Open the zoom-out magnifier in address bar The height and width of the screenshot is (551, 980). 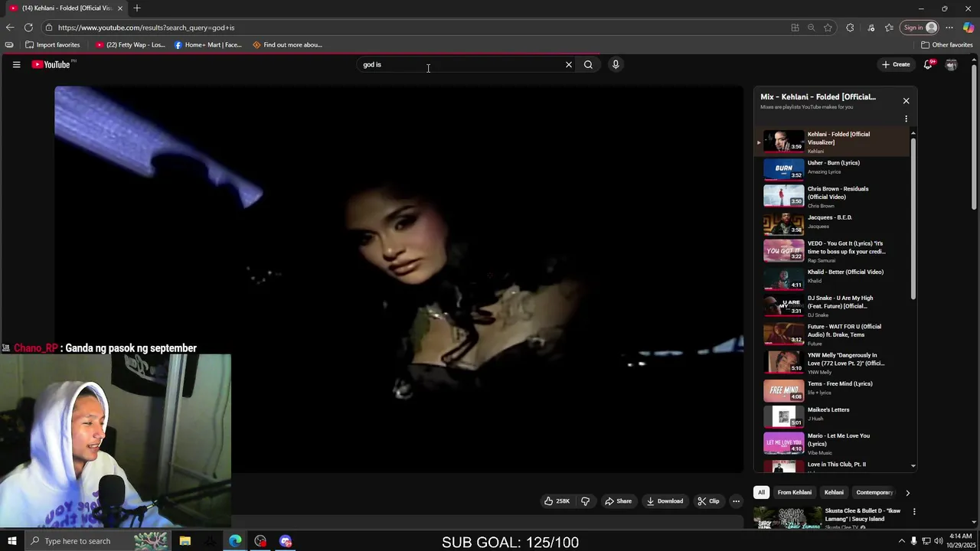[811, 28]
